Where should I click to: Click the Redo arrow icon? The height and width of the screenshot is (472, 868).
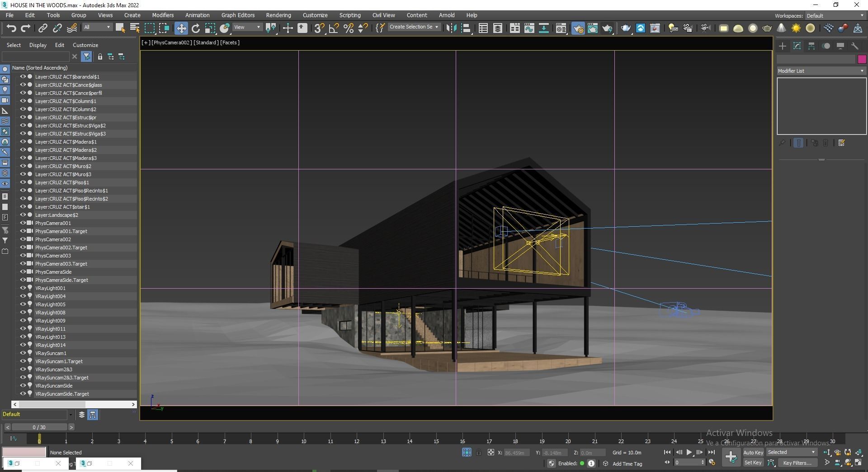tap(26, 28)
